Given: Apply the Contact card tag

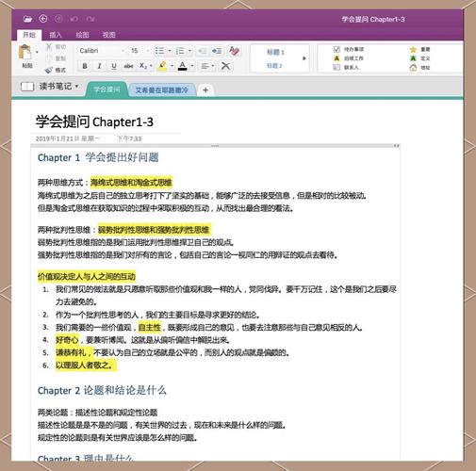Looking at the screenshot, I should tap(336, 67).
